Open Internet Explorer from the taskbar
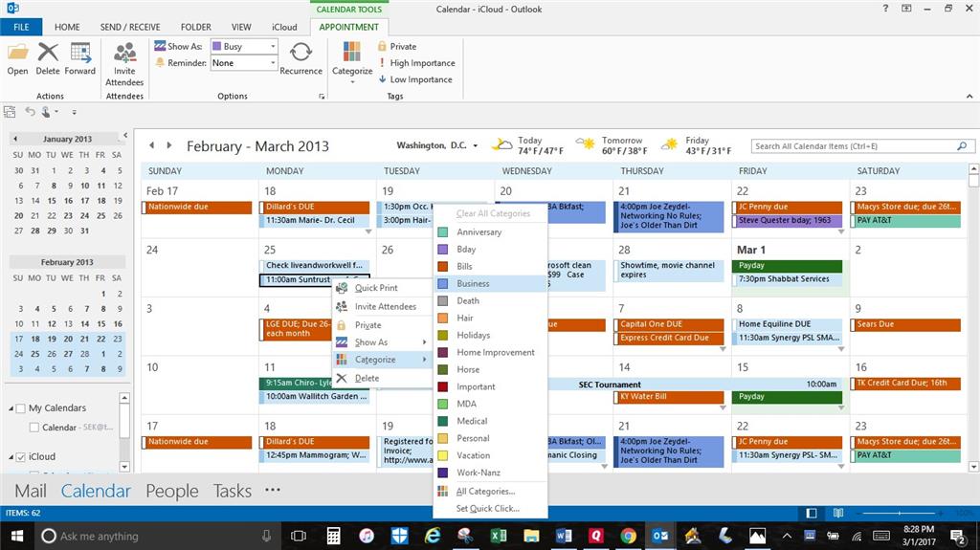This screenshot has height=550, width=980. click(432, 536)
